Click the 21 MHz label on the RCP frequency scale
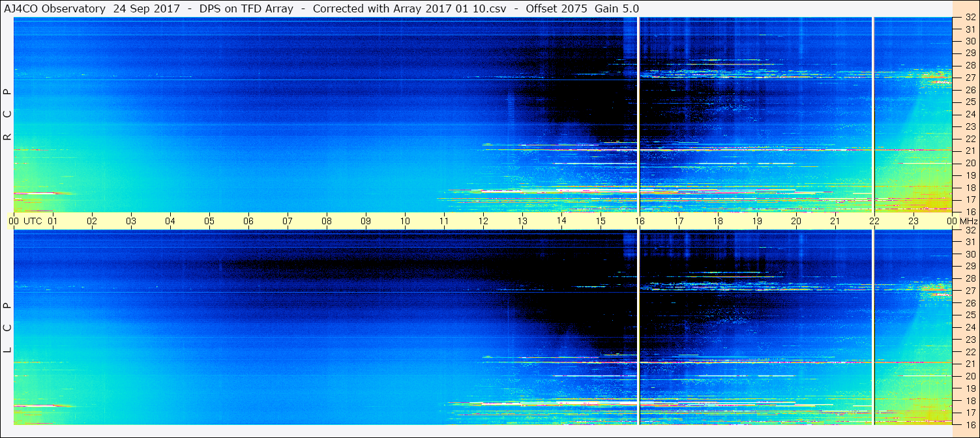The width and height of the screenshot is (980, 438). click(x=970, y=151)
